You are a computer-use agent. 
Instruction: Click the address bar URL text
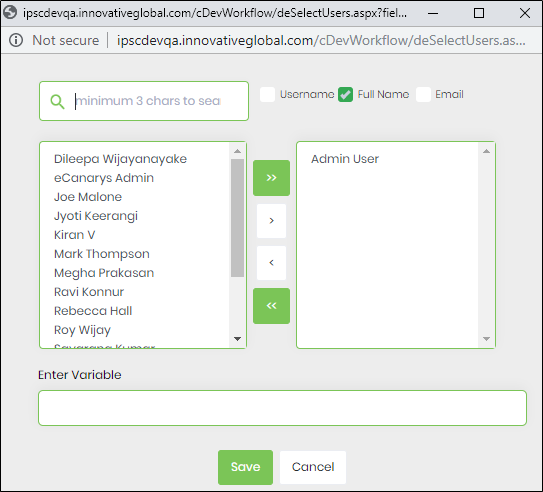(321, 41)
